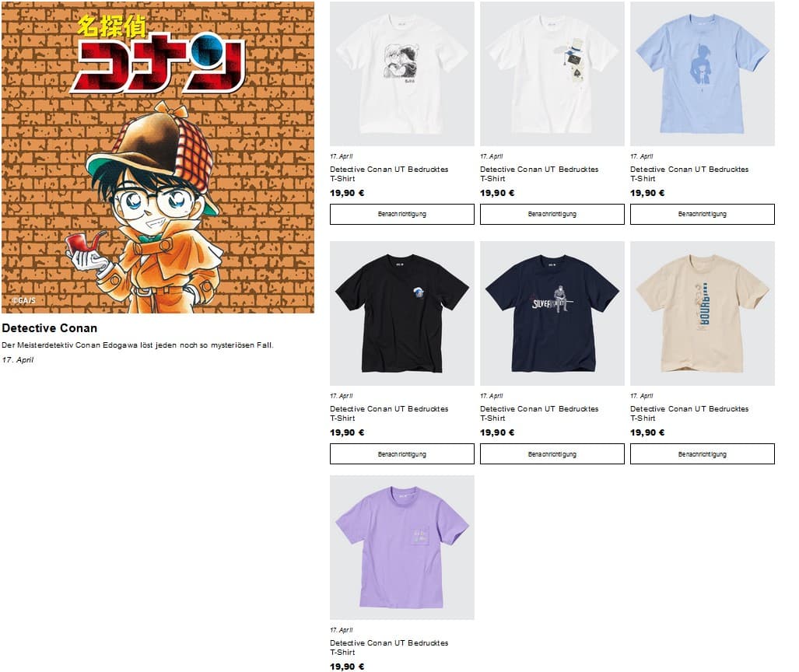Click the product title under the beige T-shirt

tap(689, 413)
